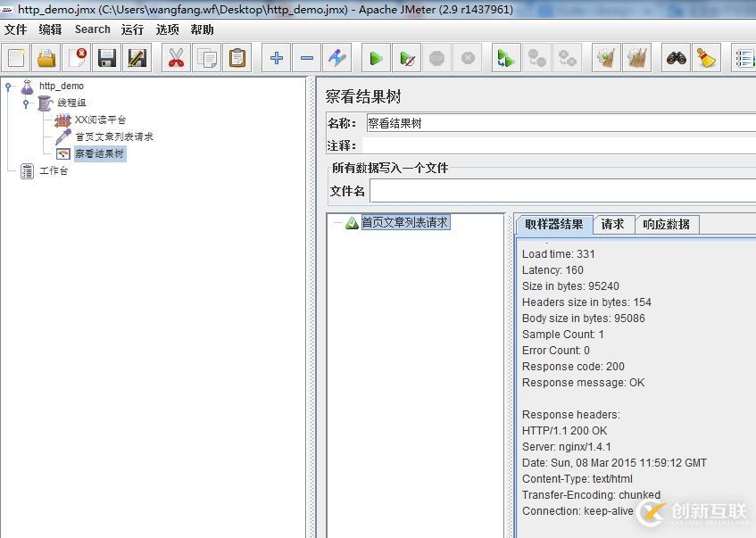Screen dimensions: 756x538
Task: Click the Copy toolbar icon
Action: click(207, 58)
